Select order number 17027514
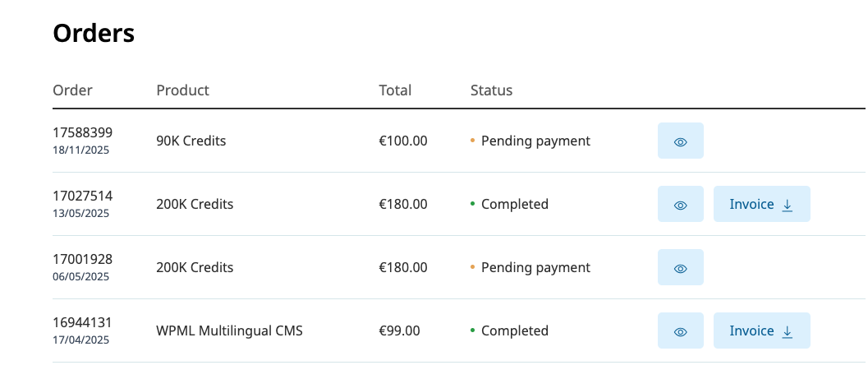Image resolution: width=868 pixels, height=379 pixels. 83,196
